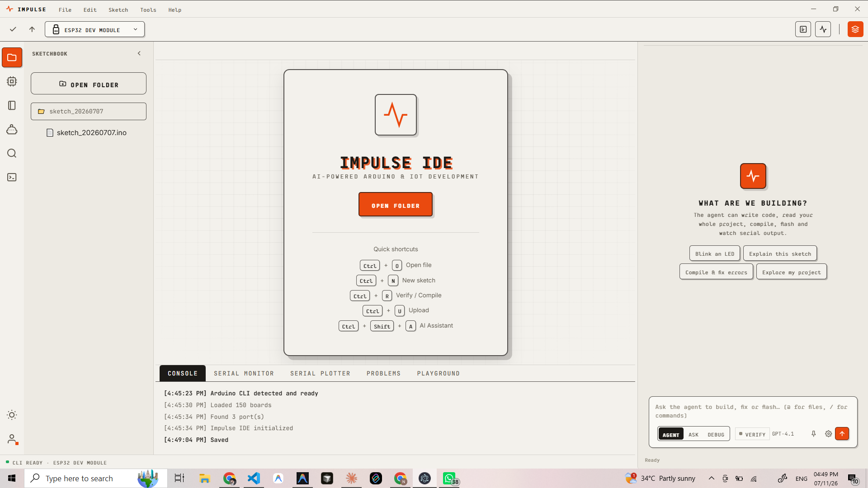The height and width of the screenshot is (488, 868).
Task: Toggle the Verify option in agent panel
Action: pos(752,434)
